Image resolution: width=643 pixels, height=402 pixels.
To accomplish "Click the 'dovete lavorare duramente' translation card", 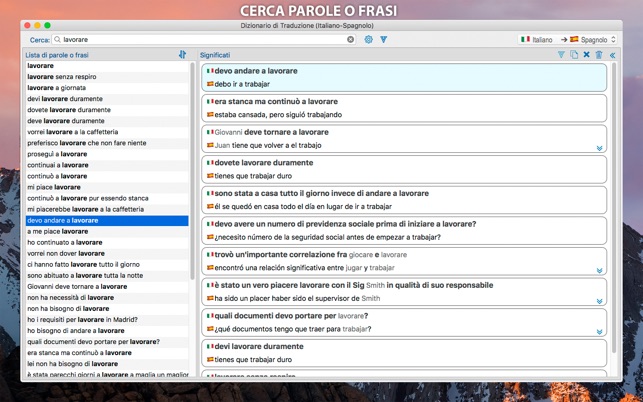I will point(404,168).
